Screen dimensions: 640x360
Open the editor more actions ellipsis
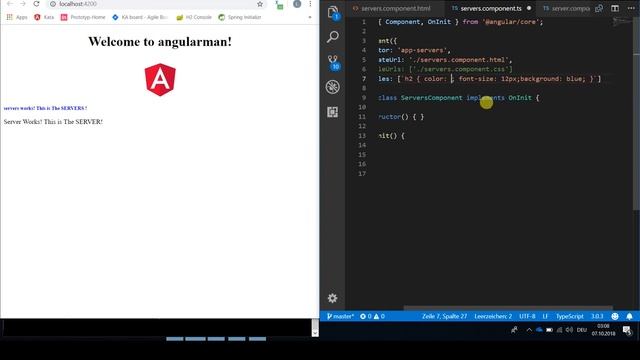pos(631,8)
